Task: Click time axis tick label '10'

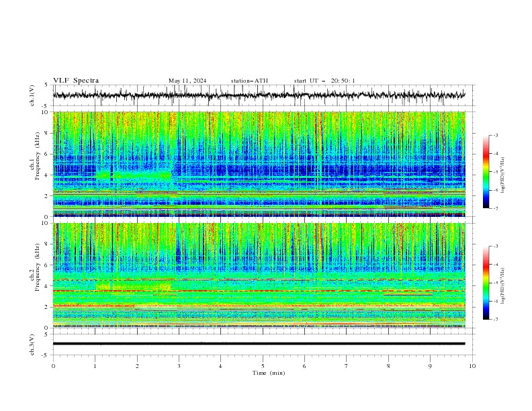Action: [472, 366]
